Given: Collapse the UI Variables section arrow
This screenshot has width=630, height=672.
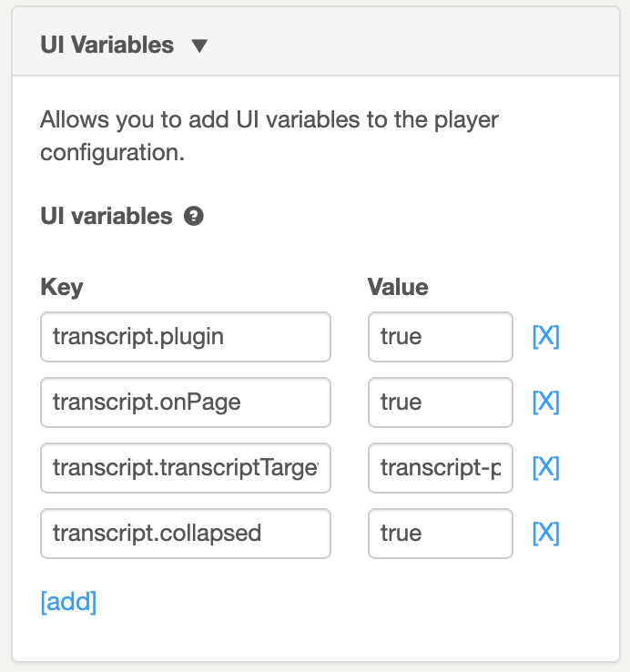Looking at the screenshot, I should coord(199,46).
